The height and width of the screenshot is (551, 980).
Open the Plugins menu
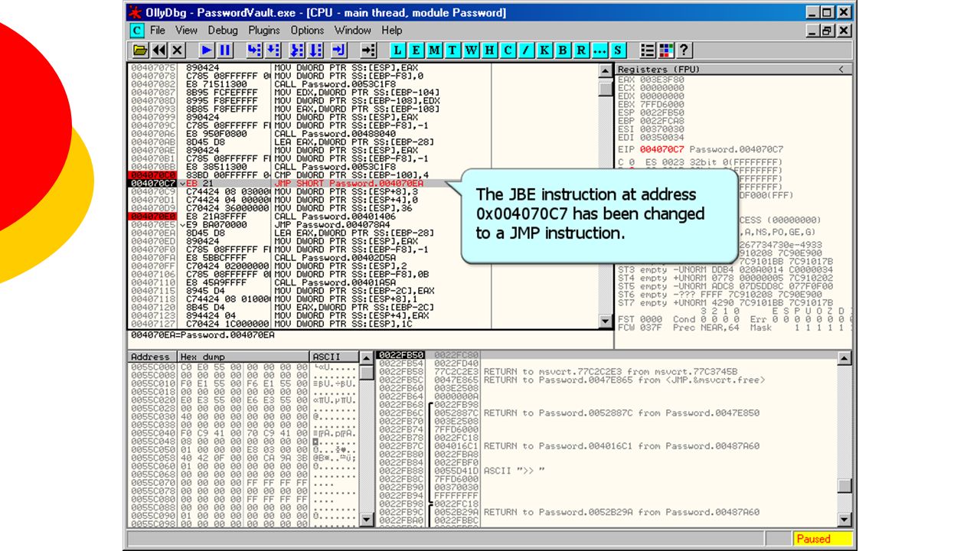coord(264,31)
